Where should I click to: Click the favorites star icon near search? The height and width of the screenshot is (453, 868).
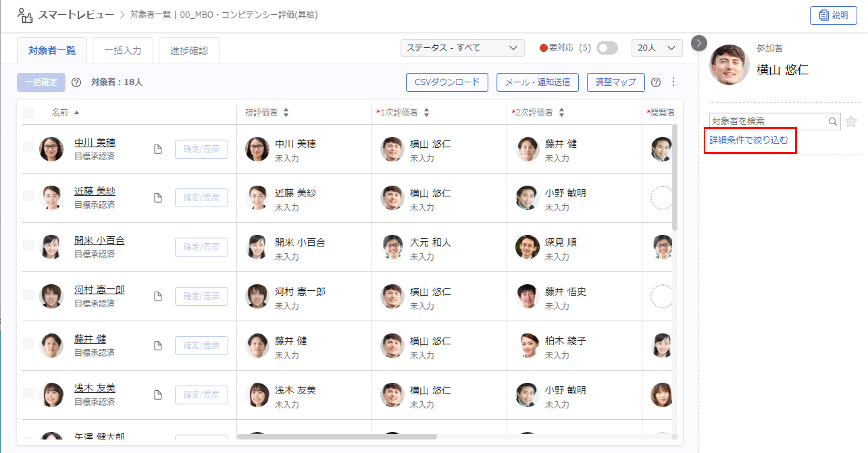point(851,121)
